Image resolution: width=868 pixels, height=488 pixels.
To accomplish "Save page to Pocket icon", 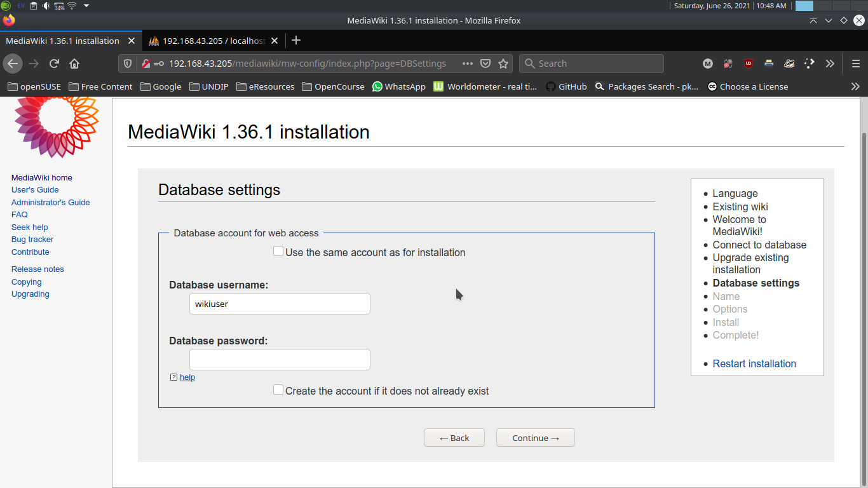I will click(x=485, y=64).
